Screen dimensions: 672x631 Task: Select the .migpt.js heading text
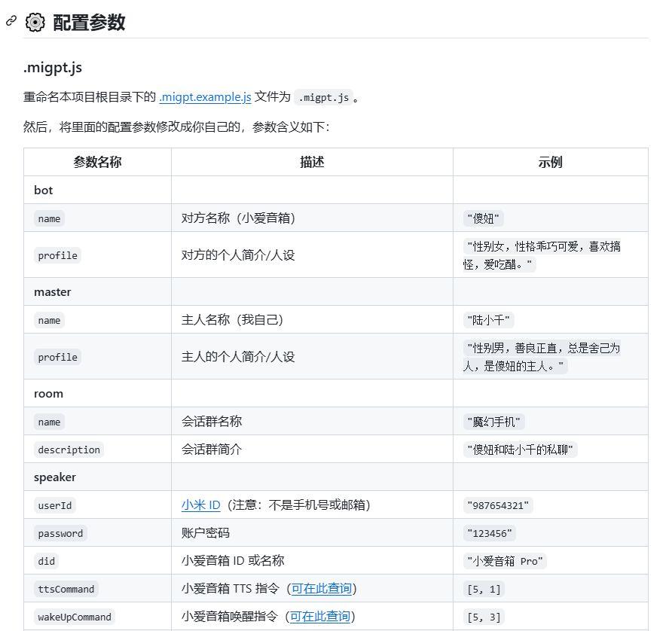51,68
